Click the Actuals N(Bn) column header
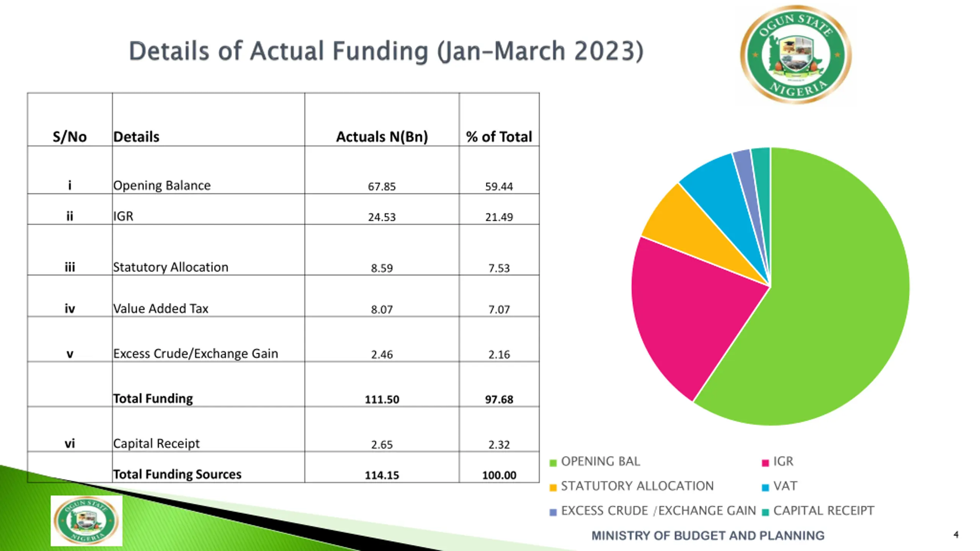This screenshot has height=551, width=980. coord(382,137)
